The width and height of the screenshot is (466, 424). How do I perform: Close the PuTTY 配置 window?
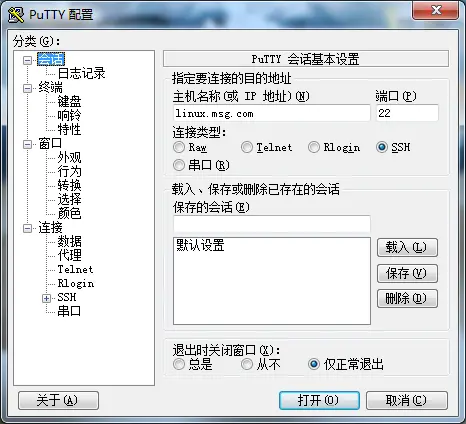click(x=435, y=10)
